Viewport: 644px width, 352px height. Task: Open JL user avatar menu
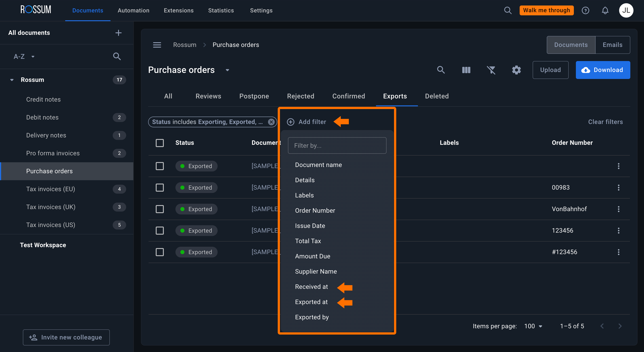coord(626,11)
